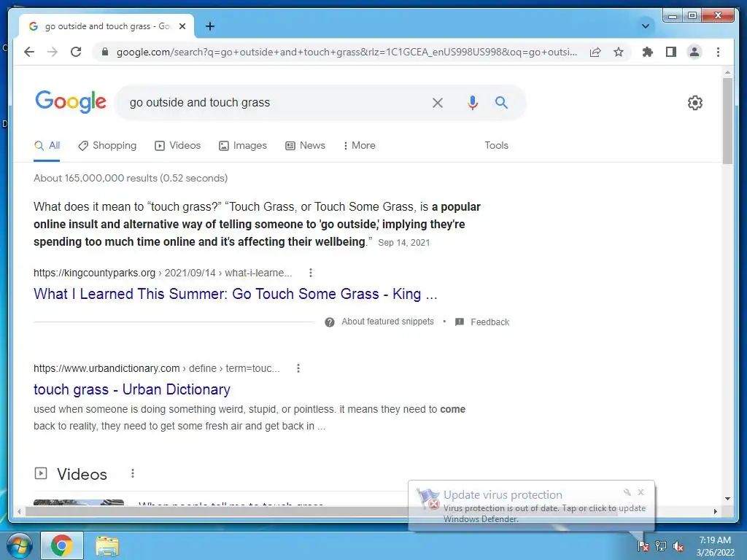The width and height of the screenshot is (747, 560).
Task: Click the video thumbnail under Videos
Action: click(x=79, y=502)
